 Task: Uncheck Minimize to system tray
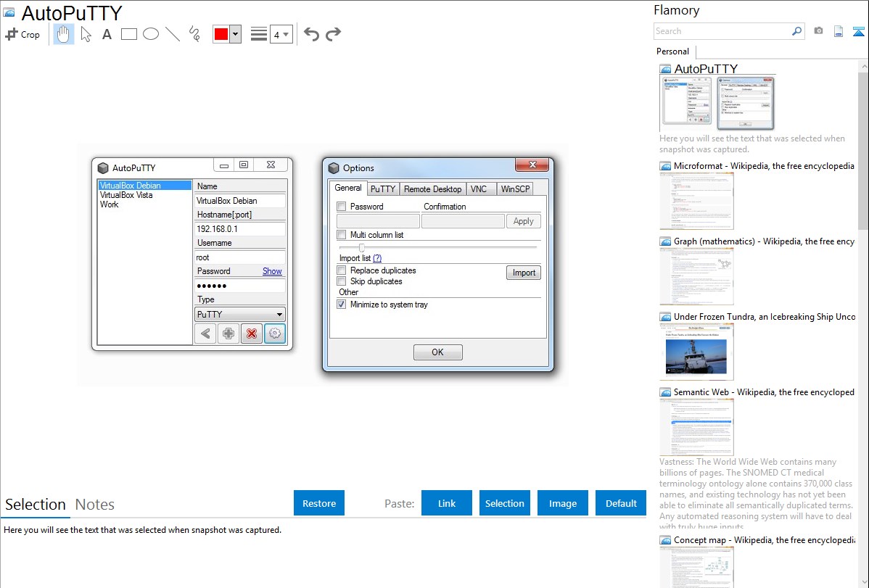click(x=342, y=305)
